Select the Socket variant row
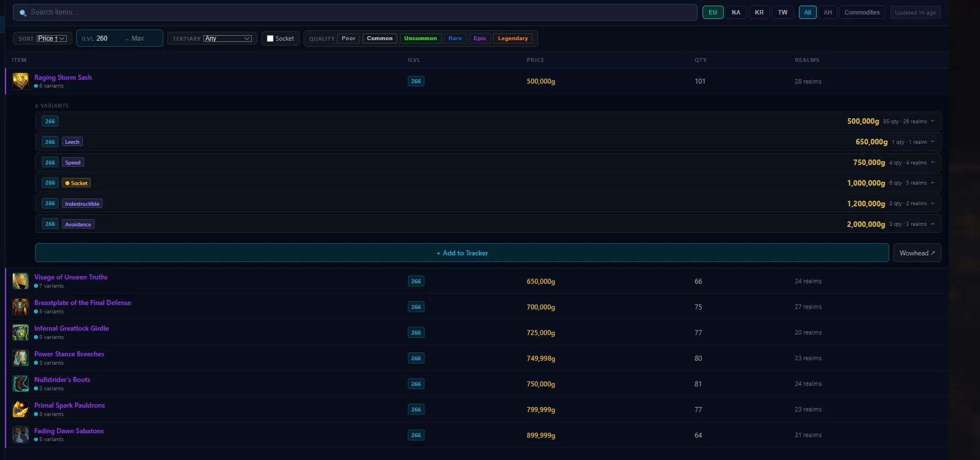This screenshot has height=460, width=980. [488, 183]
